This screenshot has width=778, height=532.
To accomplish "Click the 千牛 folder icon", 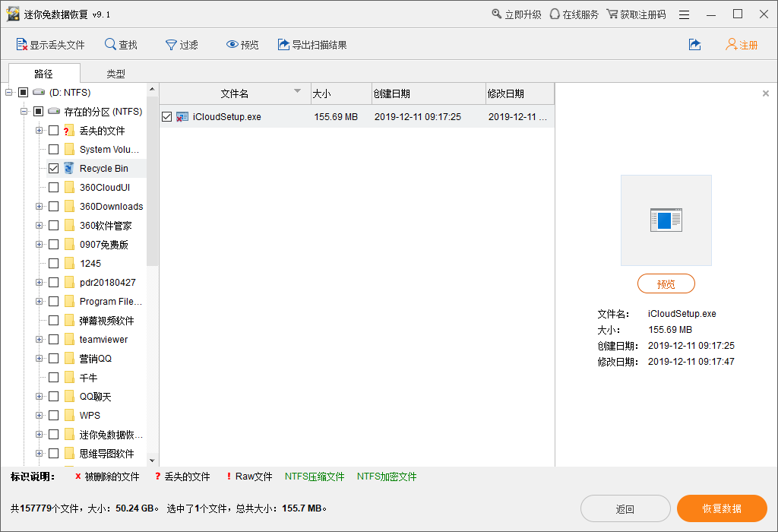I will pyautogui.click(x=69, y=378).
